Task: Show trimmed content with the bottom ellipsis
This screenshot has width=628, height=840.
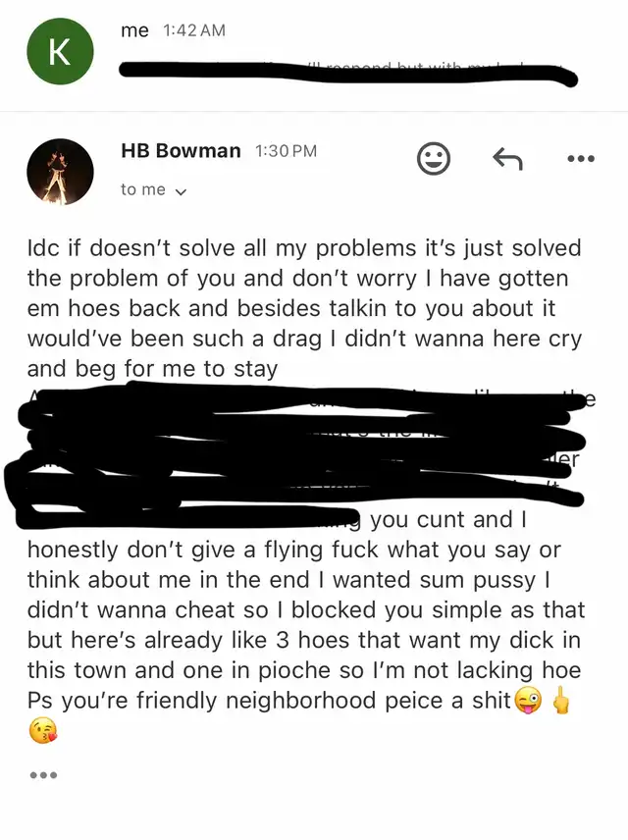Action: [43, 774]
